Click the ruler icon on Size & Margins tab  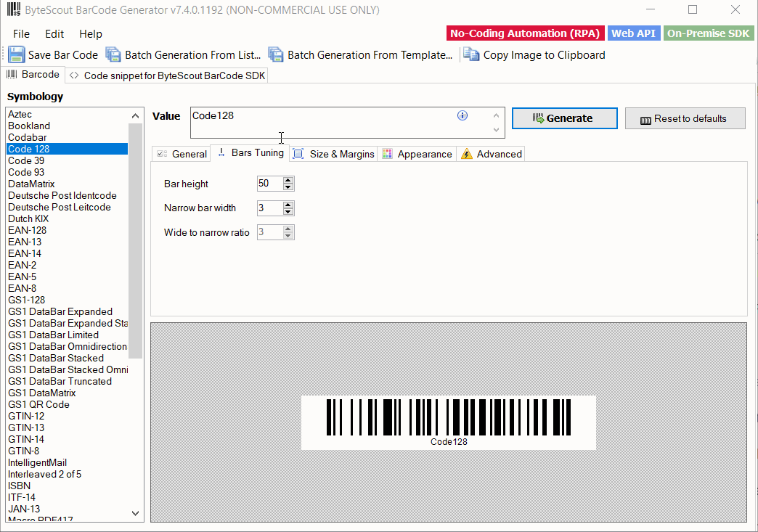[x=298, y=154]
